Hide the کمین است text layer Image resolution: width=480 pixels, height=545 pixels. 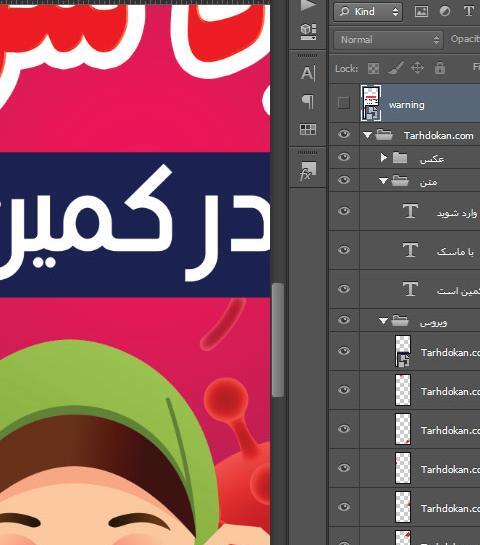[344, 289]
